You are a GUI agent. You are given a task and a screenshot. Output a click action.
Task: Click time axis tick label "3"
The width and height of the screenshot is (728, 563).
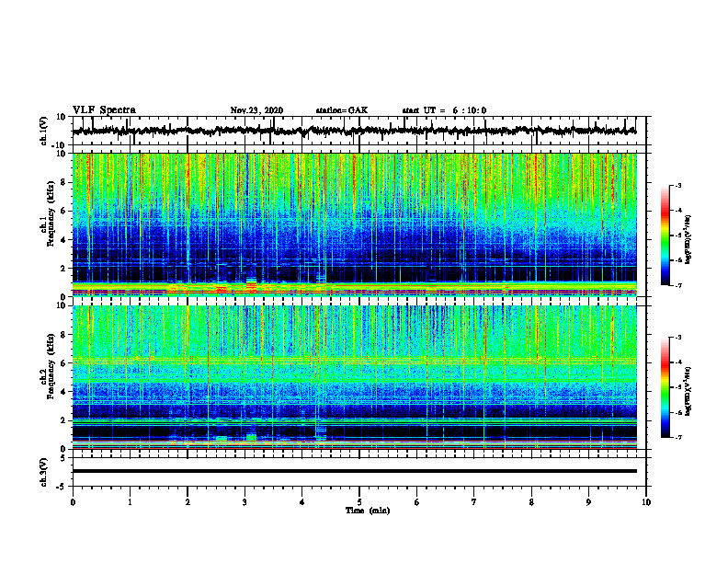tap(245, 502)
